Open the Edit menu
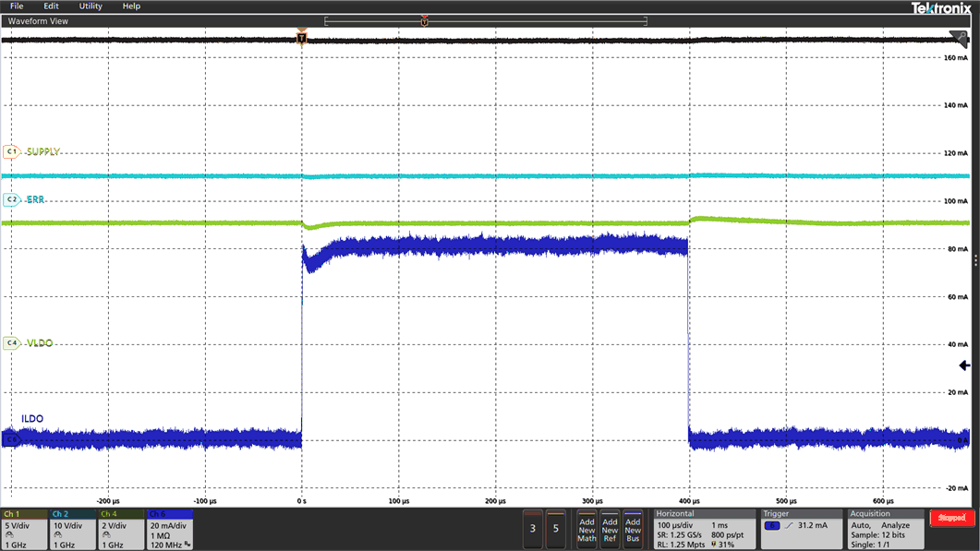 tap(51, 6)
